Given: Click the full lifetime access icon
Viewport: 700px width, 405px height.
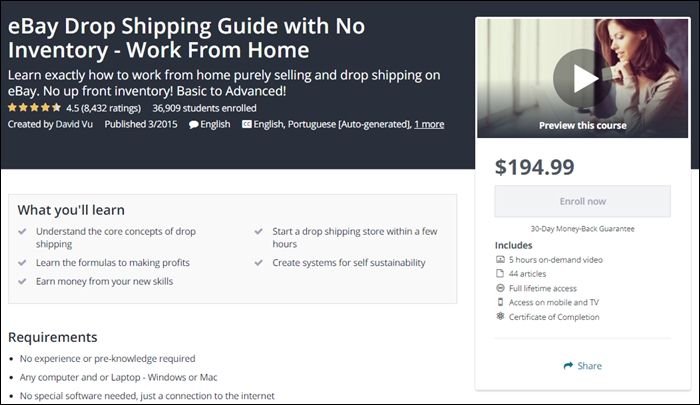Looking at the screenshot, I should tap(500, 288).
